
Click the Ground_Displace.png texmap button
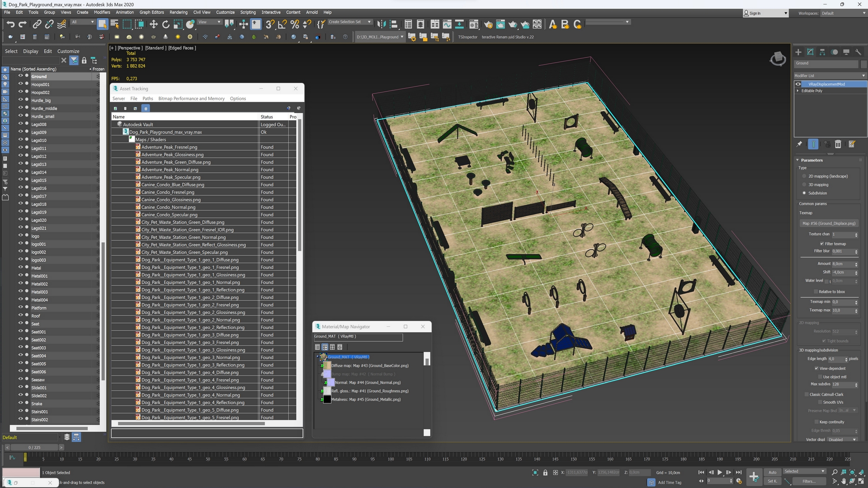[x=829, y=224]
